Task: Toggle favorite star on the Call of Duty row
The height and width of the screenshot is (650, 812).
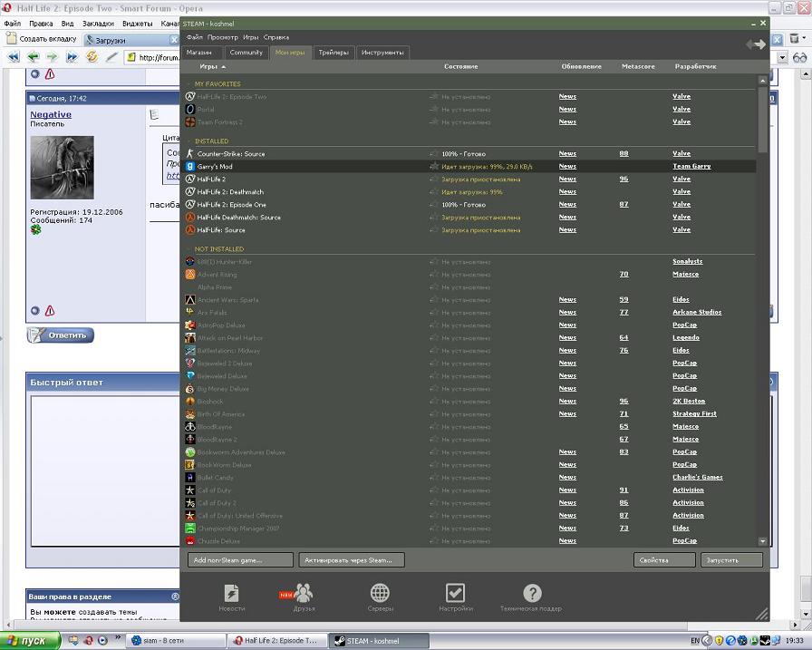Action: click(434, 490)
